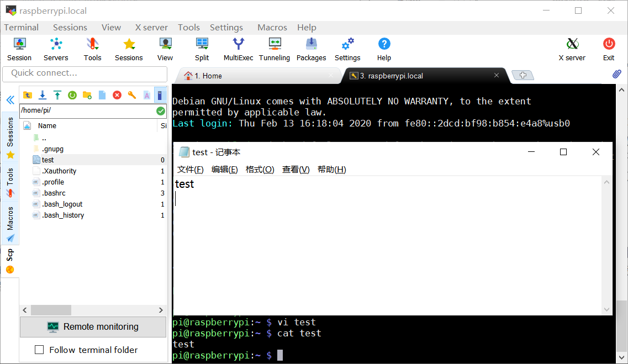The width and height of the screenshot is (628, 364).
Task: Open the View menu
Action: click(x=111, y=27)
